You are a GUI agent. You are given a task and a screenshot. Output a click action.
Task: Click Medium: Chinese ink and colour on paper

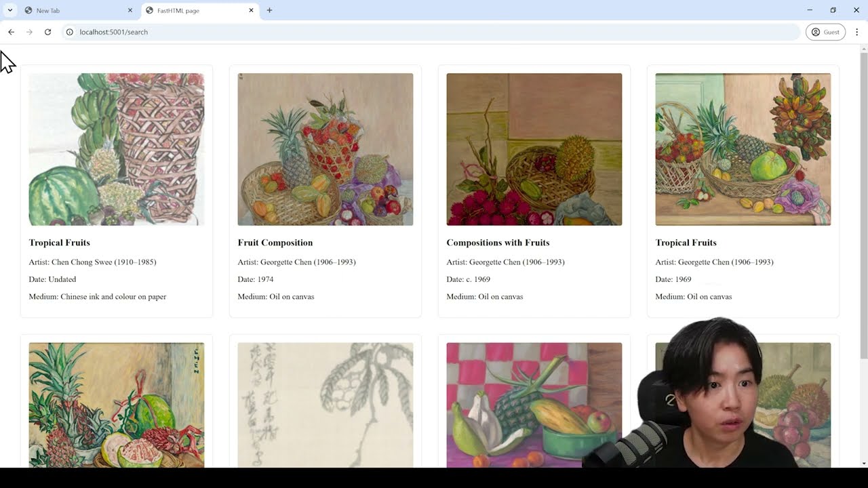coord(98,297)
